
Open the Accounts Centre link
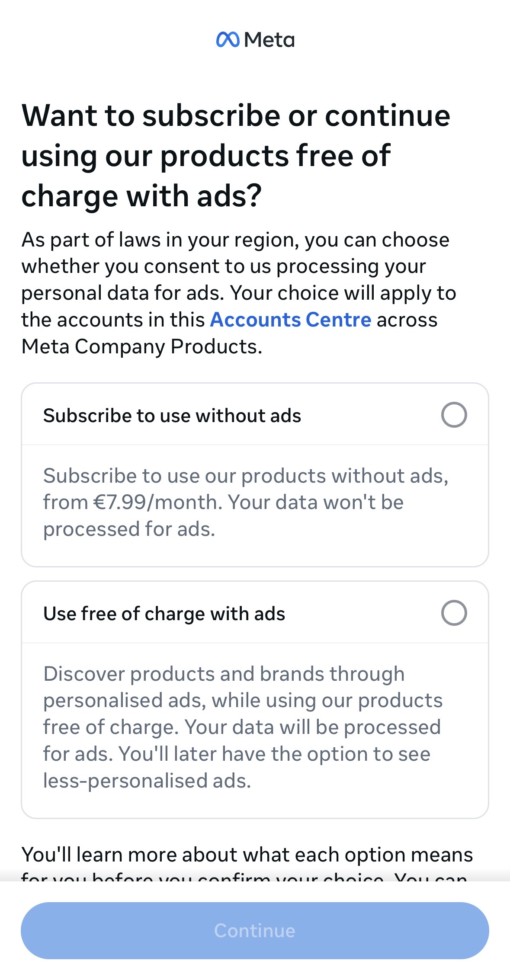point(291,320)
